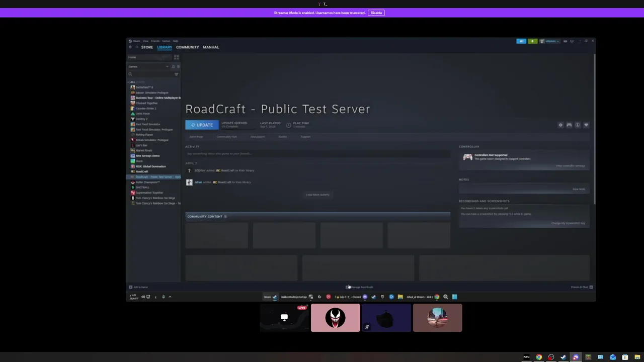Open game settings gear icon
The height and width of the screenshot is (362, 644).
[560, 125]
